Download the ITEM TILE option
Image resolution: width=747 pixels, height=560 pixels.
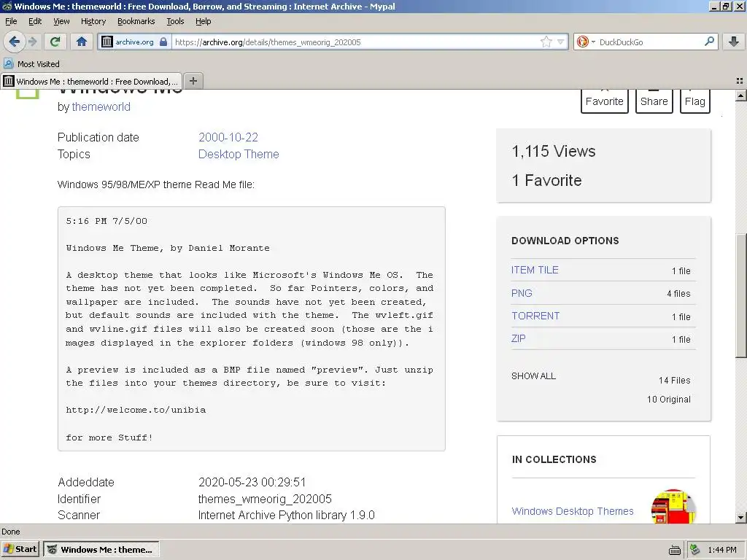535,270
